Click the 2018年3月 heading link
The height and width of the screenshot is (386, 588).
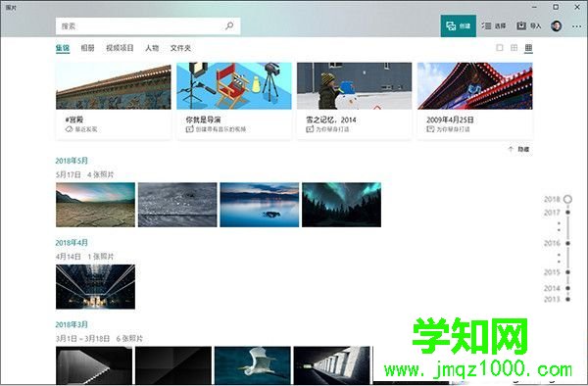(72, 324)
